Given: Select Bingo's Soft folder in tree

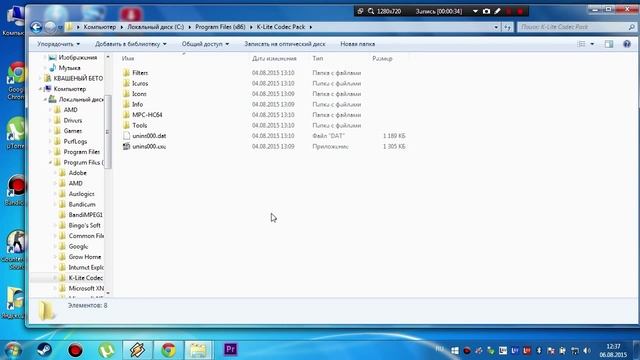Looking at the screenshot, I should pyautogui.click(x=84, y=225).
